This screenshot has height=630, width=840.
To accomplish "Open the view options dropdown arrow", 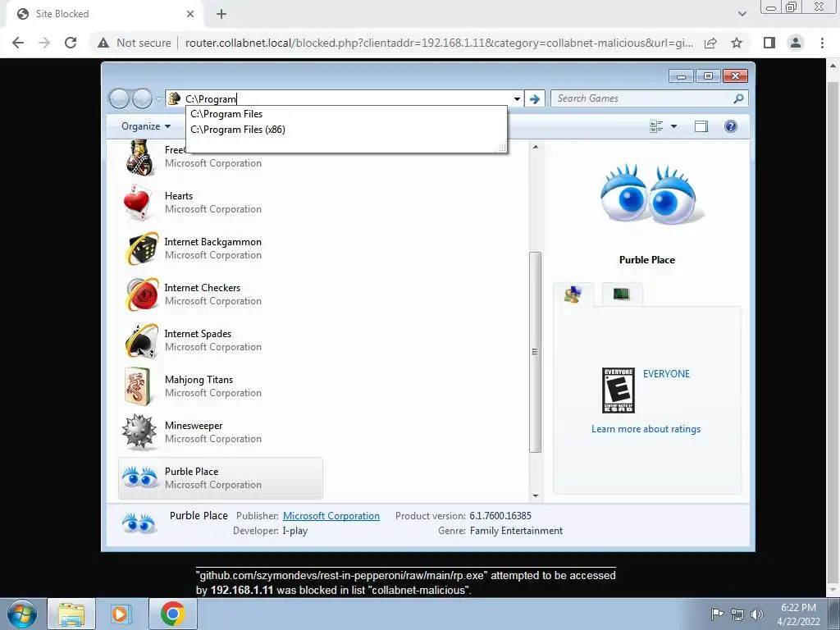I will pyautogui.click(x=674, y=126).
